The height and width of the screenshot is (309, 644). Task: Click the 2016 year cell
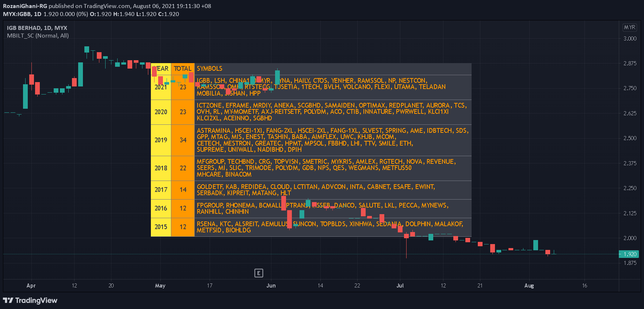coord(161,208)
